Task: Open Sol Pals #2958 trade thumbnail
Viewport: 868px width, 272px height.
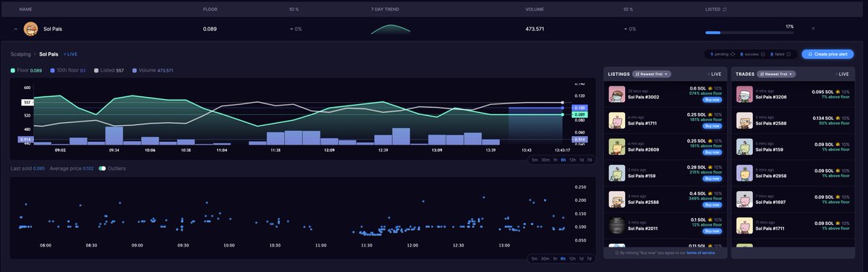Action: pyautogui.click(x=744, y=173)
